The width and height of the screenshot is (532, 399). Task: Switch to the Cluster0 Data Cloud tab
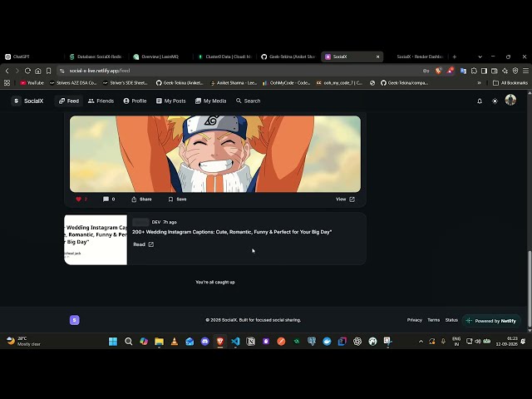tap(224, 57)
